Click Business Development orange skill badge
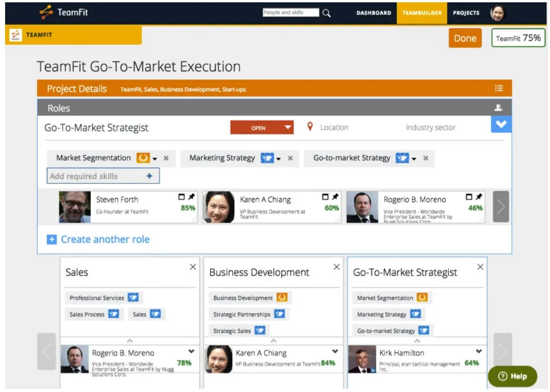 (282, 298)
